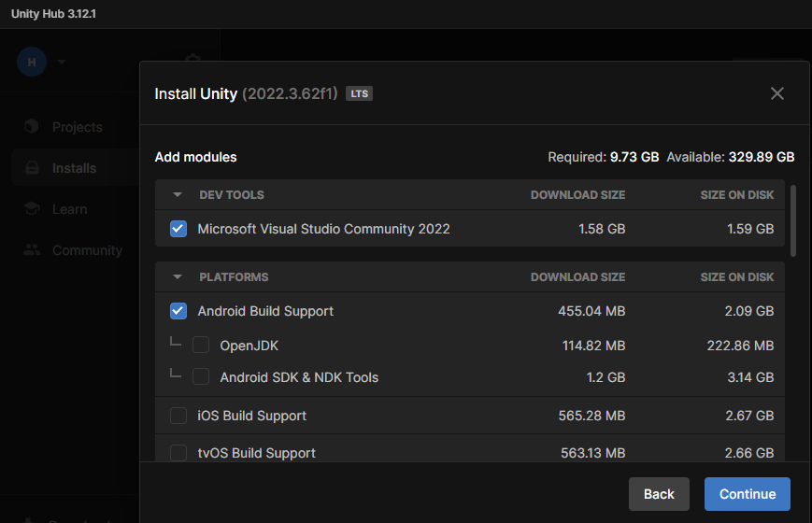Click the OpenJDK label
Image resolution: width=812 pixels, height=523 pixels.
[249, 346]
